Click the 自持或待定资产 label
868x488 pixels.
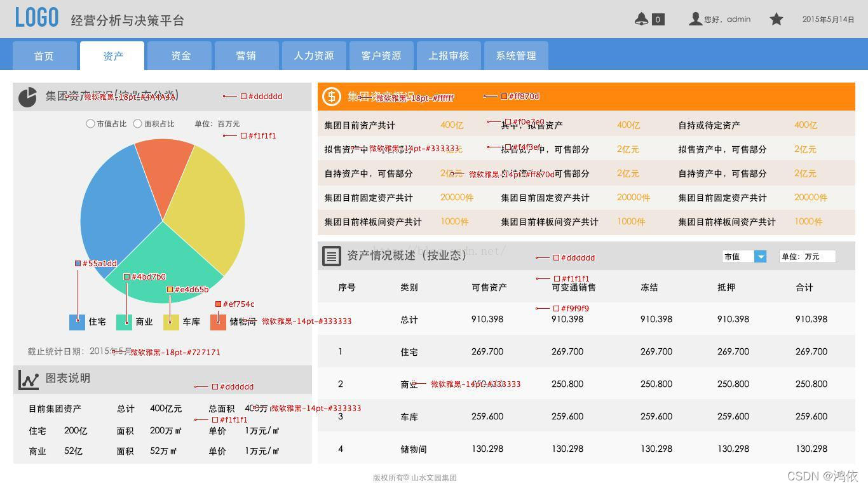coord(709,126)
